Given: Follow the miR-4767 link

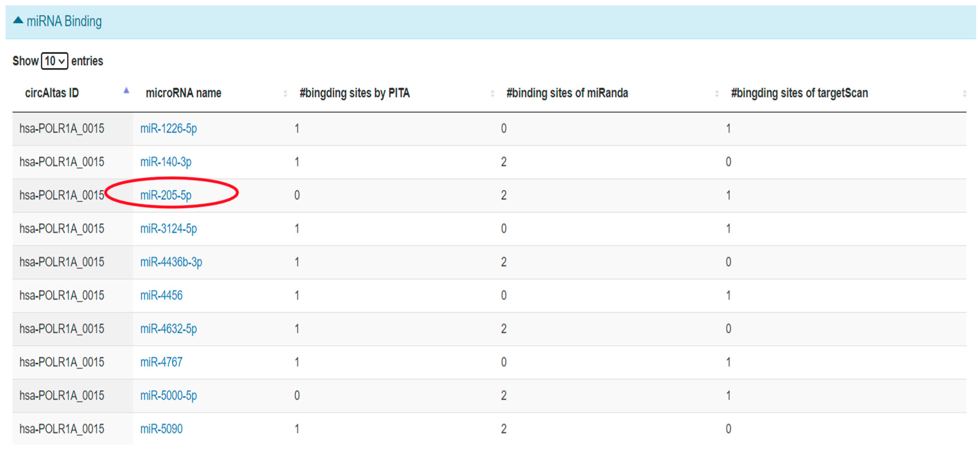Looking at the screenshot, I should pos(161,362).
